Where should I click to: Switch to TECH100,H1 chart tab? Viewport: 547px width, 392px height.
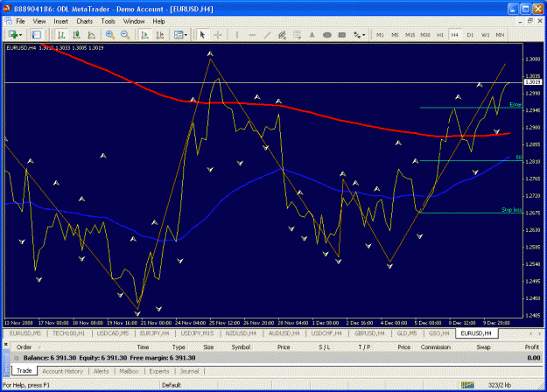tap(69, 333)
